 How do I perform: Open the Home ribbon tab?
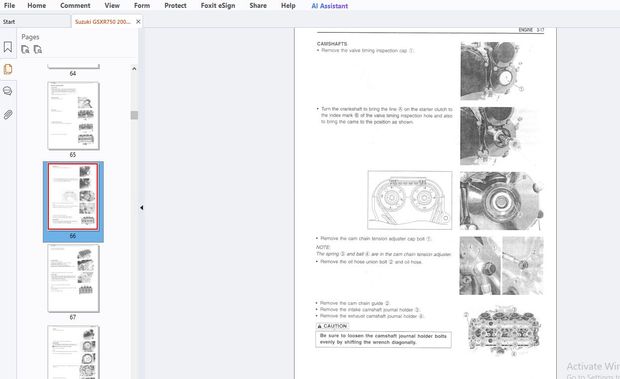36,6
